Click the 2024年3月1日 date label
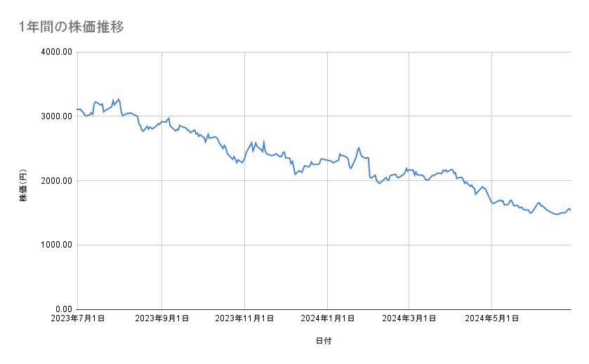Viewport: 589px width, 364px height. 409,319
